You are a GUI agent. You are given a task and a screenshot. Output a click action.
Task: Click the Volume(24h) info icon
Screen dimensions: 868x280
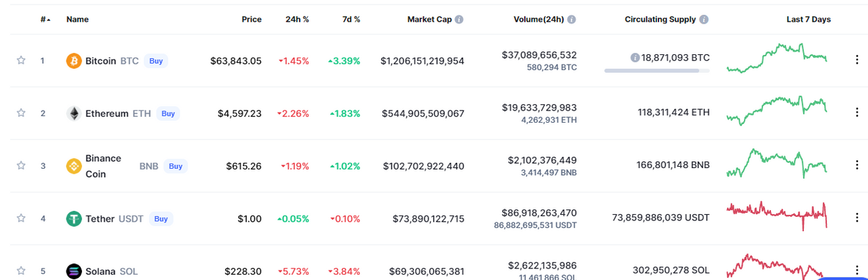tap(571, 20)
